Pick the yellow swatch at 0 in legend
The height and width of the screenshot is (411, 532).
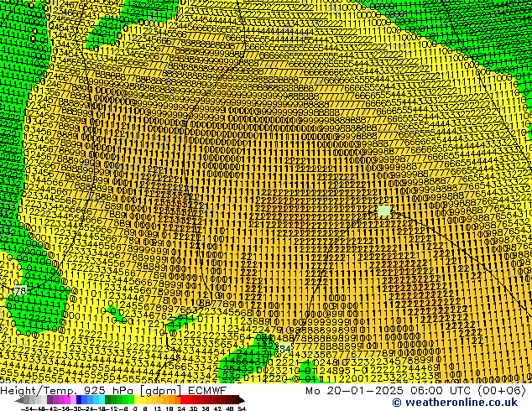[137, 400]
